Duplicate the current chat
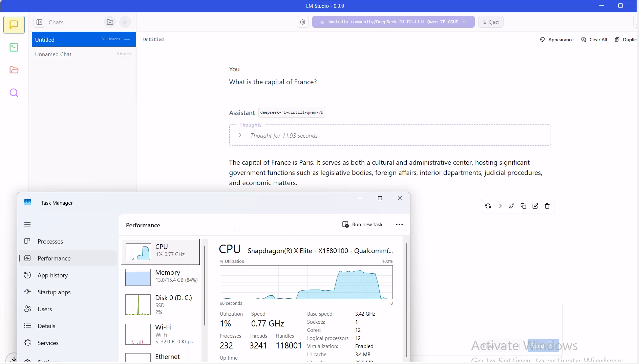Image resolution: width=639 pixels, height=364 pixels. pyautogui.click(x=626, y=40)
